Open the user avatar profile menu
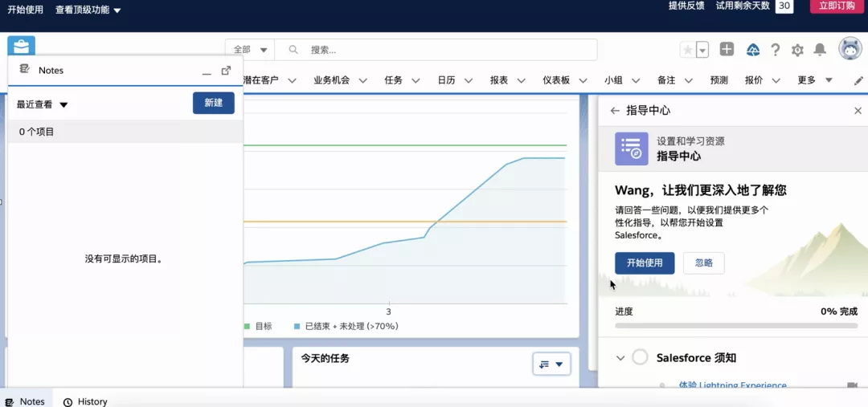 850,49
